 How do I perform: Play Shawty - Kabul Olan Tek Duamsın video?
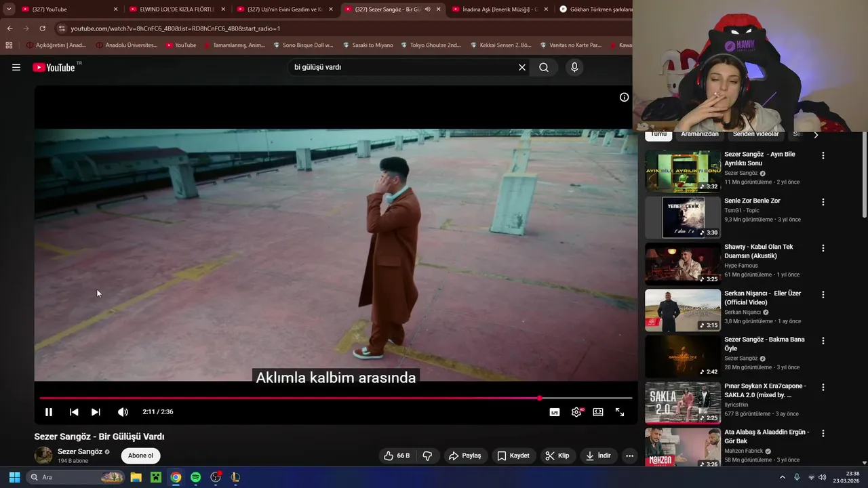683,264
